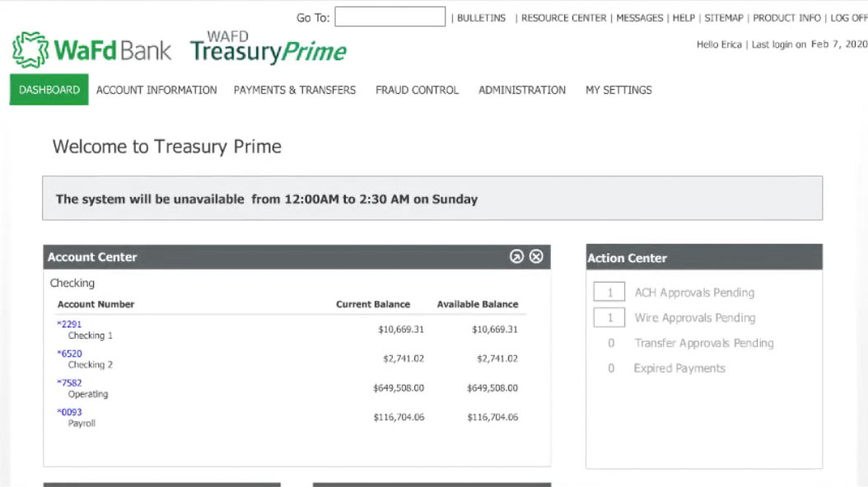
Task: Open the Sitemap link
Action: (x=724, y=18)
